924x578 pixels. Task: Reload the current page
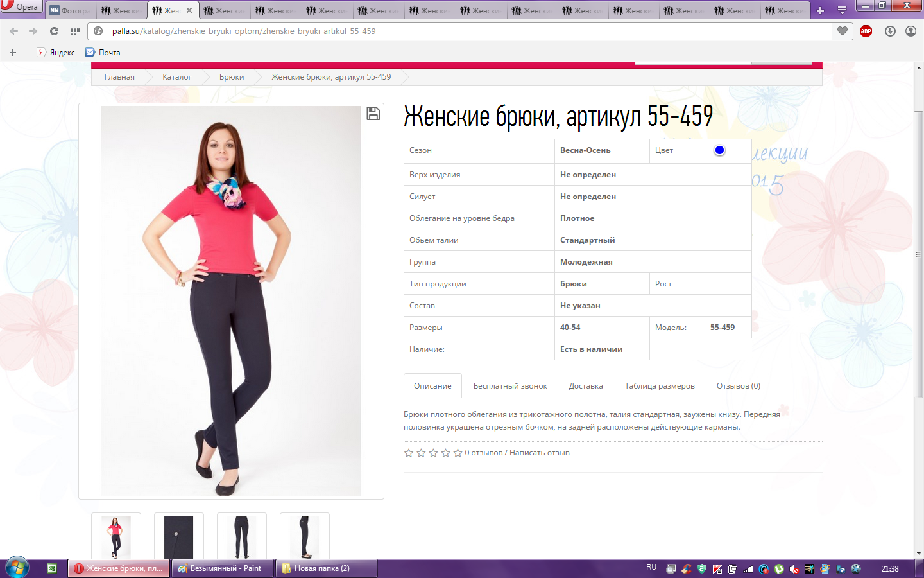pyautogui.click(x=54, y=31)
